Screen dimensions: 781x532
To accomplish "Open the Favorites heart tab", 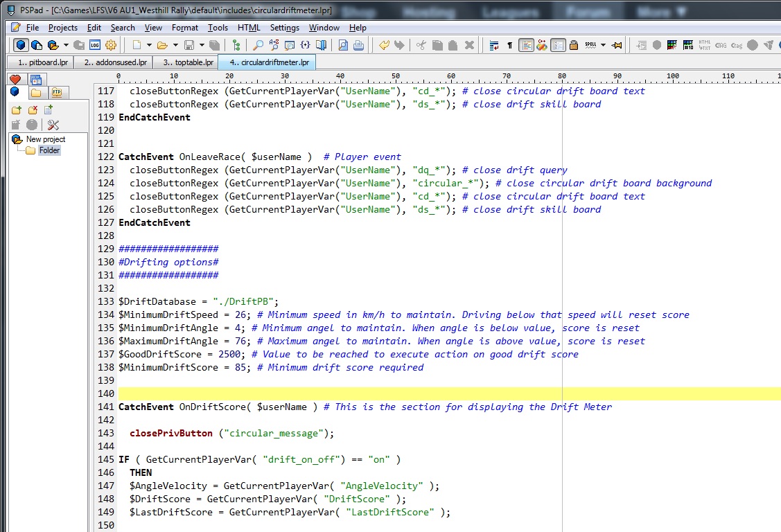I will [x=15, y=79].
